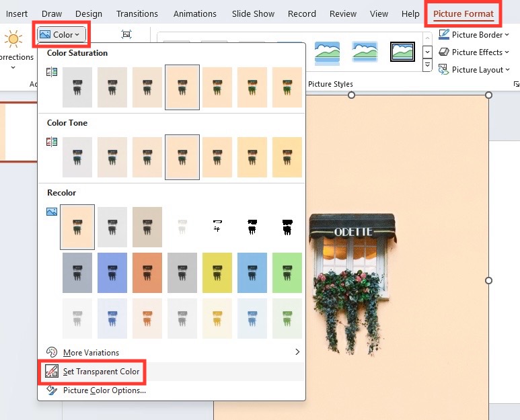The width and height of the screenshot is (520, 420).
Task: Open the Picture Styles dialog launcher
Action: click(516, 84)
